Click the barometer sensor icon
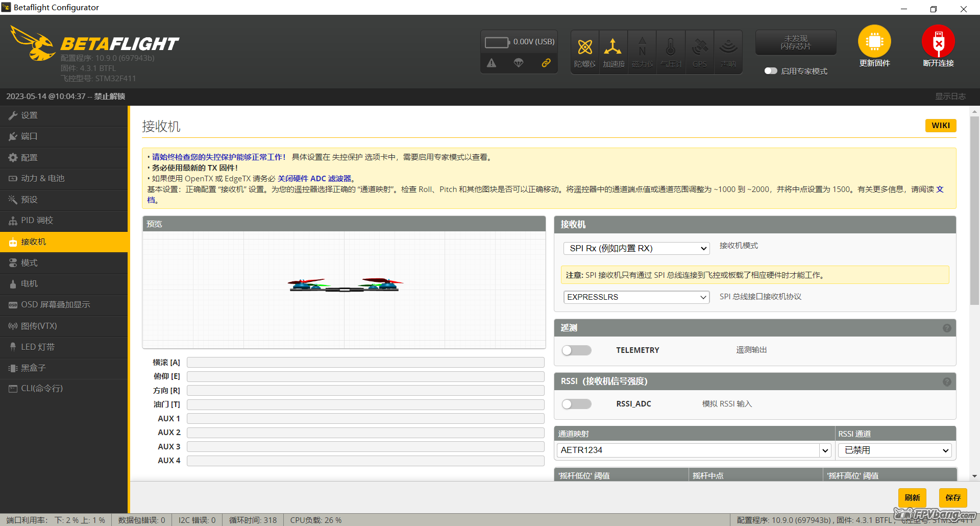This screenshot has height=526, width=980. 671,47
